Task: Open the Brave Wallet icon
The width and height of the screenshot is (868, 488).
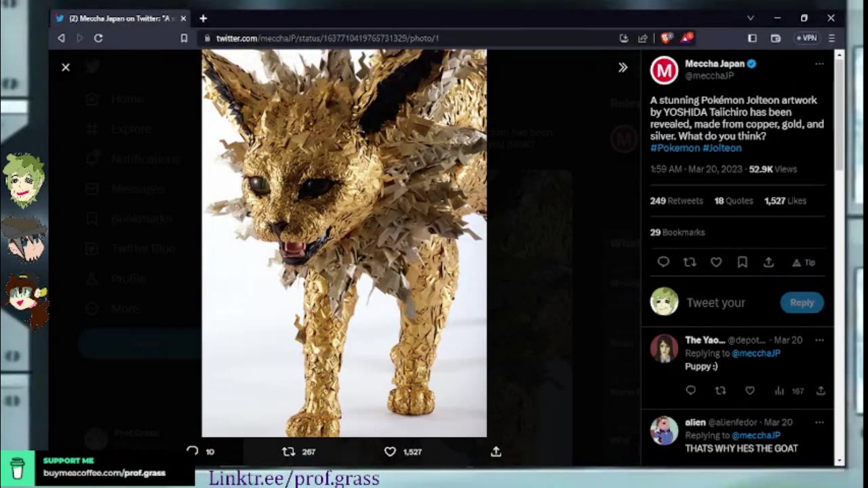Action: (x=776, y=38)
